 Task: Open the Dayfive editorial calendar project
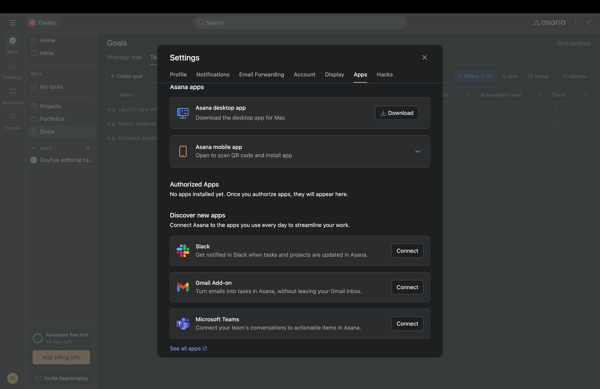tap(61, 160)
